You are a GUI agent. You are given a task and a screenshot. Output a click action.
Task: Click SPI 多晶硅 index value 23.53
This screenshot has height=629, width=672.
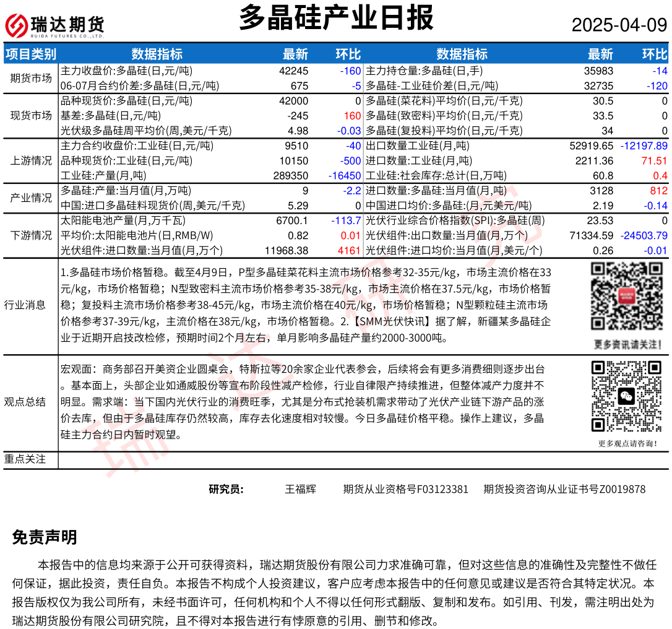pyautogui.click(x=600, y=221)
